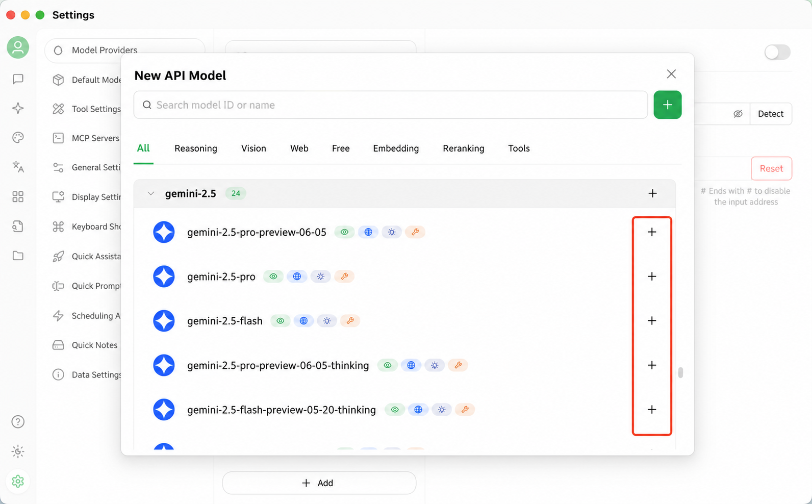Click the blue star logo of gemini-2.5-flash-preview-05-20-thinking
This screenshot has height=504, width=812.
(164, 410)
